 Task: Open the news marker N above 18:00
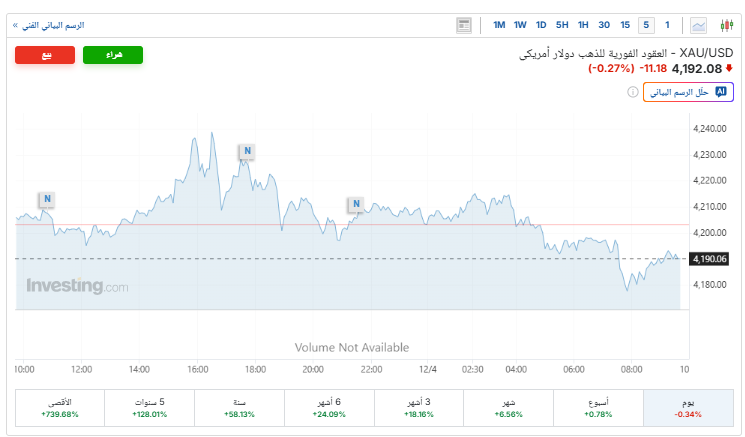(246, 151)
